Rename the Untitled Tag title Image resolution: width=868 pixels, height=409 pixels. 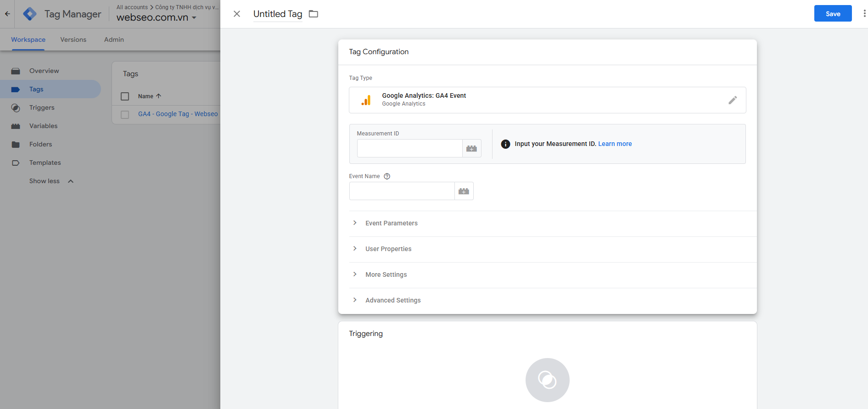pos(278,14)
